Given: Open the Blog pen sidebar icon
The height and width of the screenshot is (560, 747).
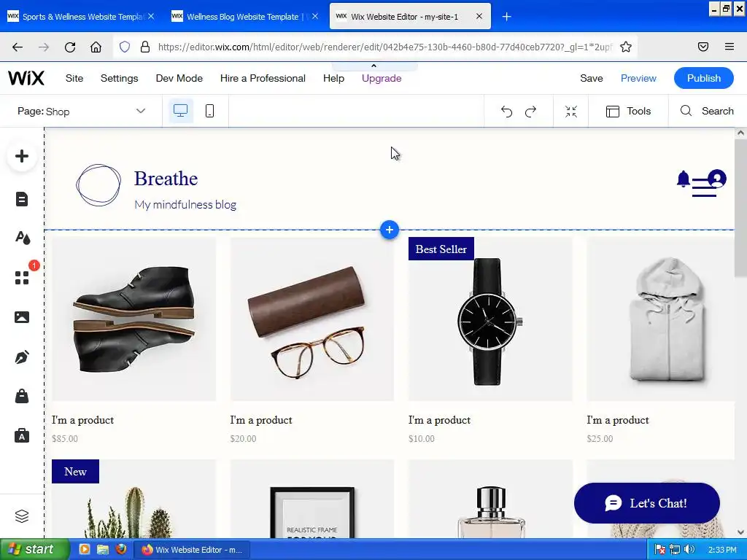Looking at the screenshot, I should (x=22, y=357).
